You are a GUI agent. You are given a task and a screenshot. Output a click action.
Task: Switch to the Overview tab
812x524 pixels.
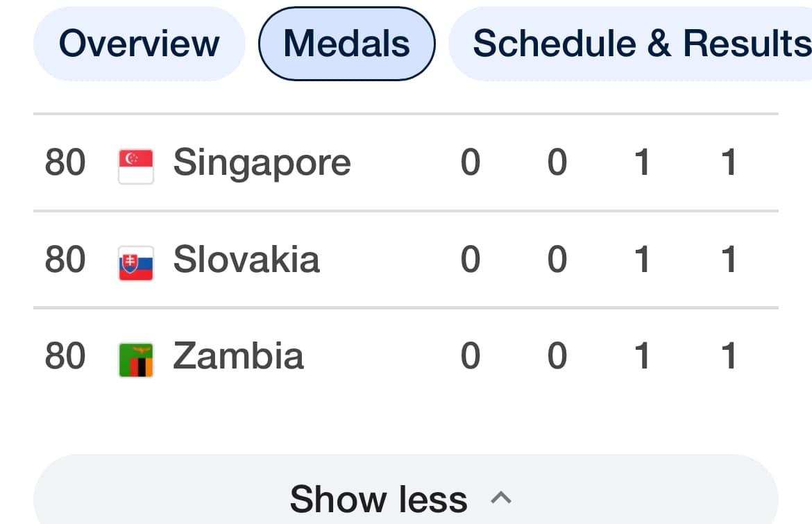tap(139, 44)
